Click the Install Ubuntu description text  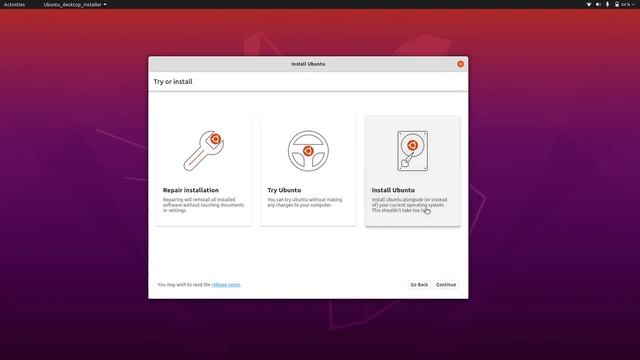click(x=409, y=205)
